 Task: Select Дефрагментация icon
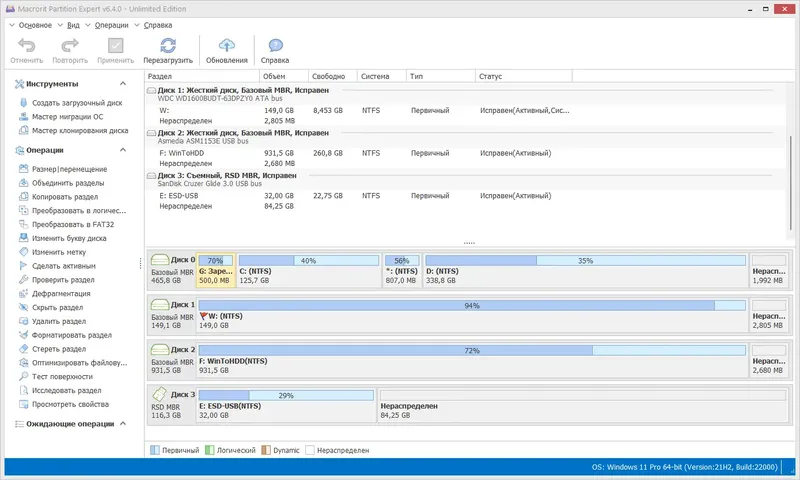coord(23,293)
